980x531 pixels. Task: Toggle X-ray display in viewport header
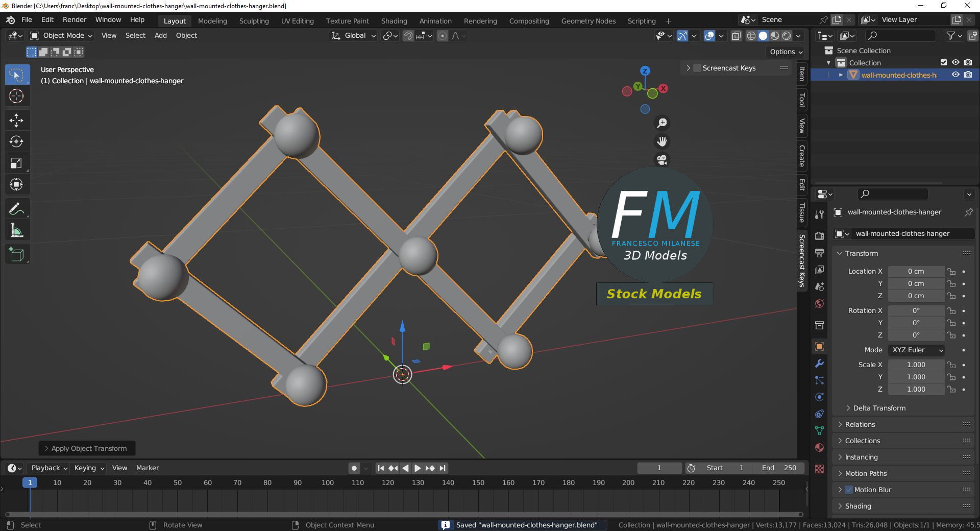pos(736,36)
